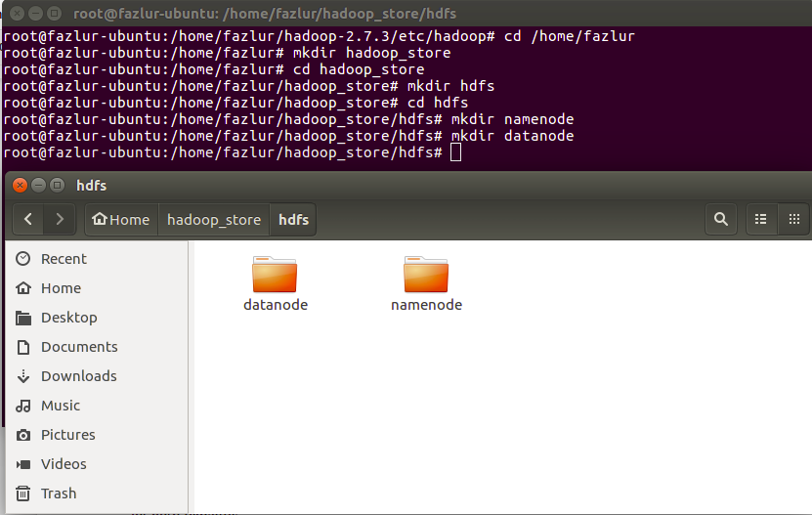812x515 pixels.
Task: Maximize the hdfs file manager window
Action: tap(57, 185)
